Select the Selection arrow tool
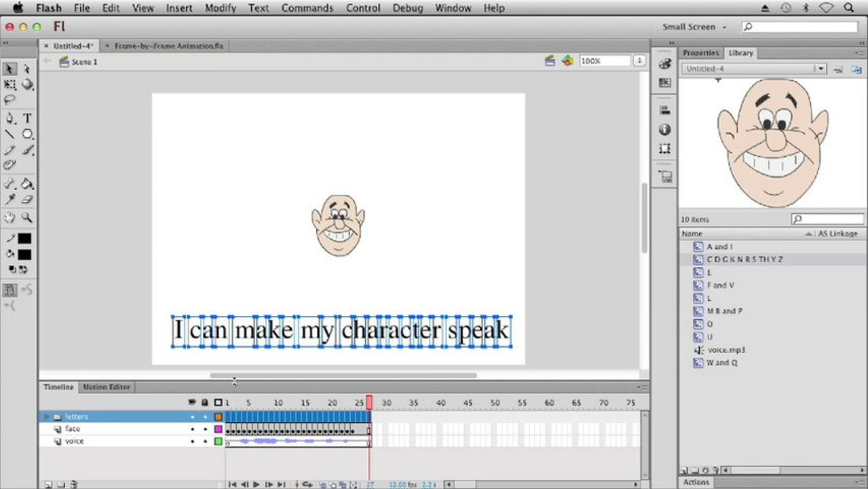868x489 pixels. 10,69
